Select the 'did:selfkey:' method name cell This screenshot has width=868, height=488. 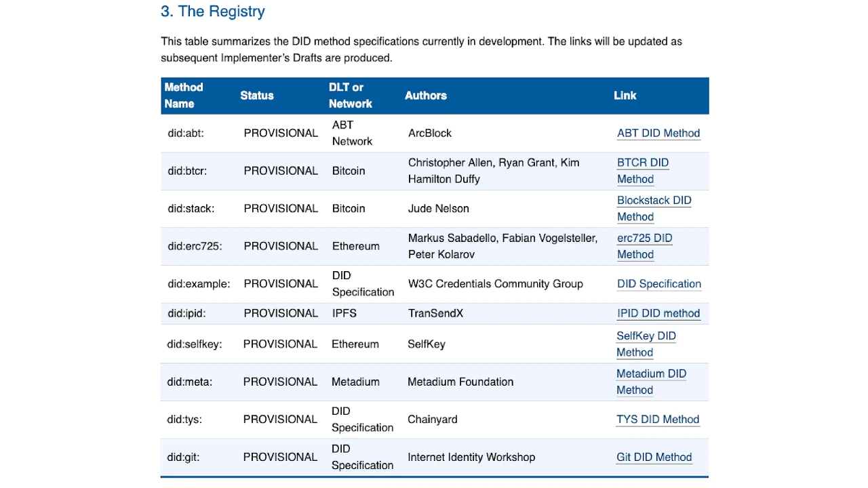pyautogui.click(x=195, y=344)
